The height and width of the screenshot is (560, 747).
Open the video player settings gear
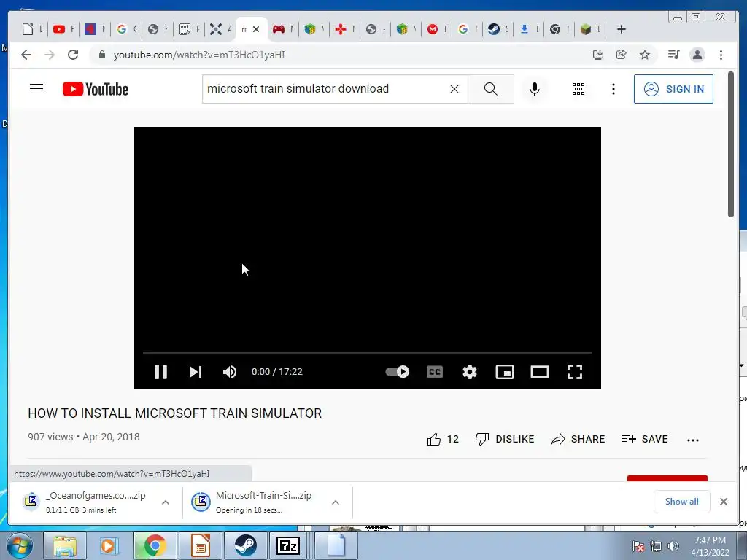coord(470,371)
